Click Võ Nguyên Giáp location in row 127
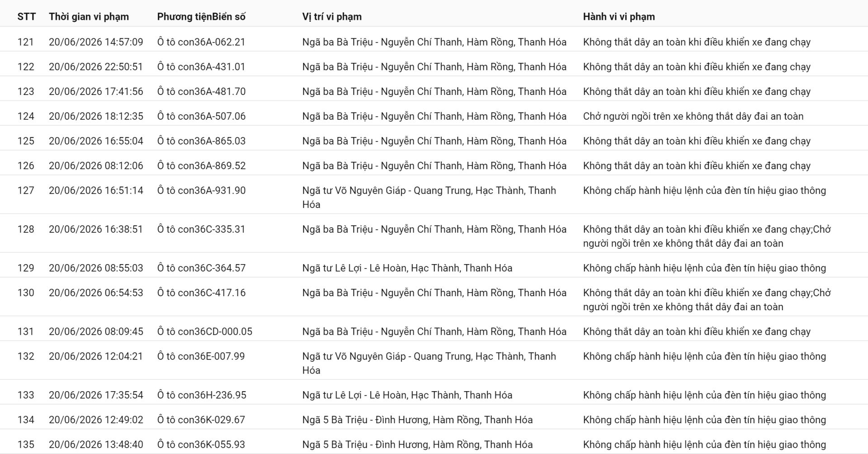The image size is (868, 454). point(429,198)
